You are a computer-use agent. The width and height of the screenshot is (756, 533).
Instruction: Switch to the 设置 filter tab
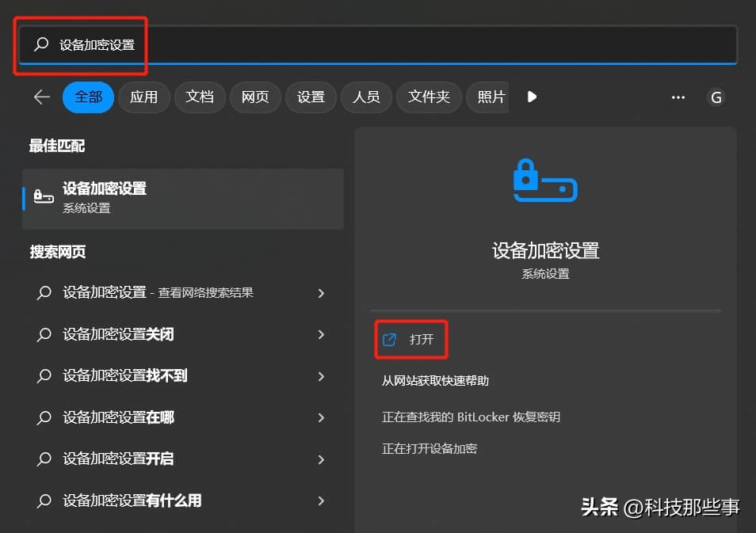[311, 97]
